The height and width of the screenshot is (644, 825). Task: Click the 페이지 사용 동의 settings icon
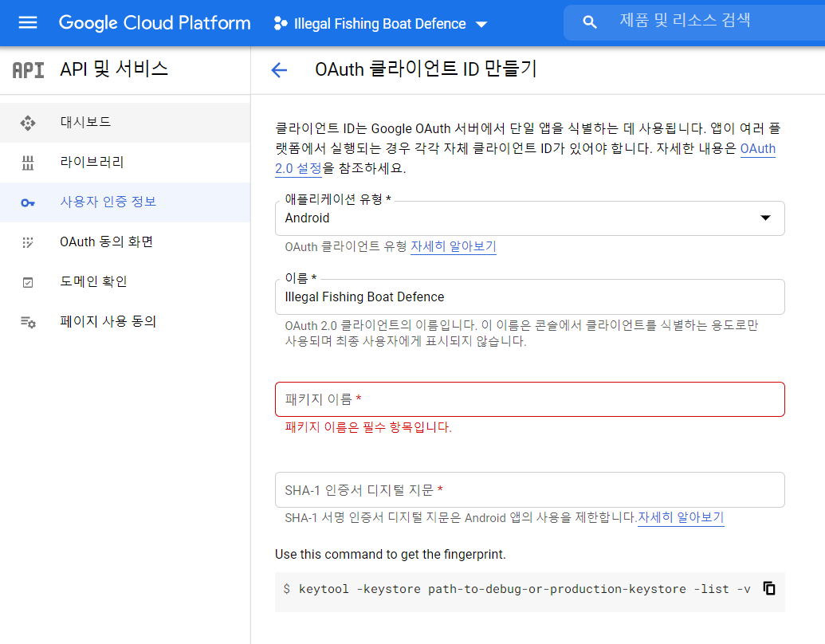coord(28,322)
